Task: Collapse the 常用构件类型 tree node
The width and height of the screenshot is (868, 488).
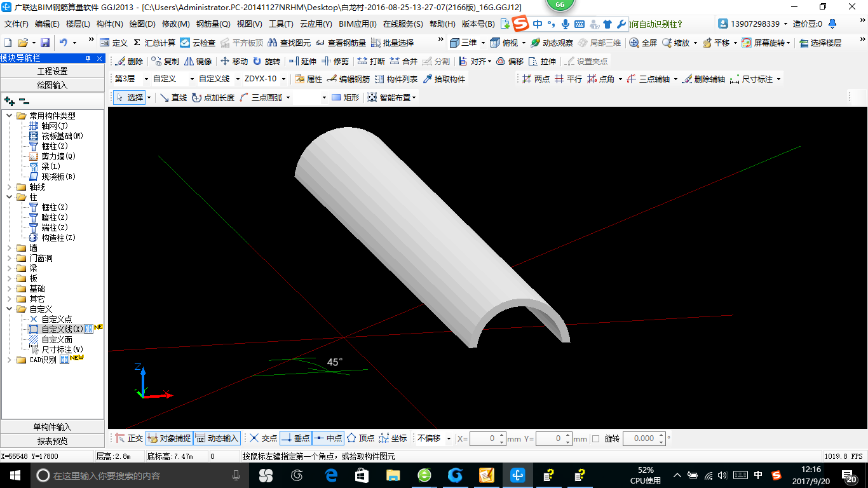Action: [x=10, y=116]
